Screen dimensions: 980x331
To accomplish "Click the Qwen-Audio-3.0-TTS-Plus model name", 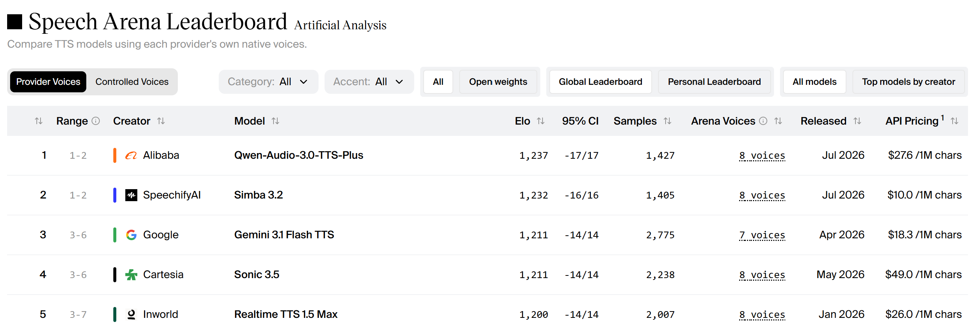I will click(299, 155).
